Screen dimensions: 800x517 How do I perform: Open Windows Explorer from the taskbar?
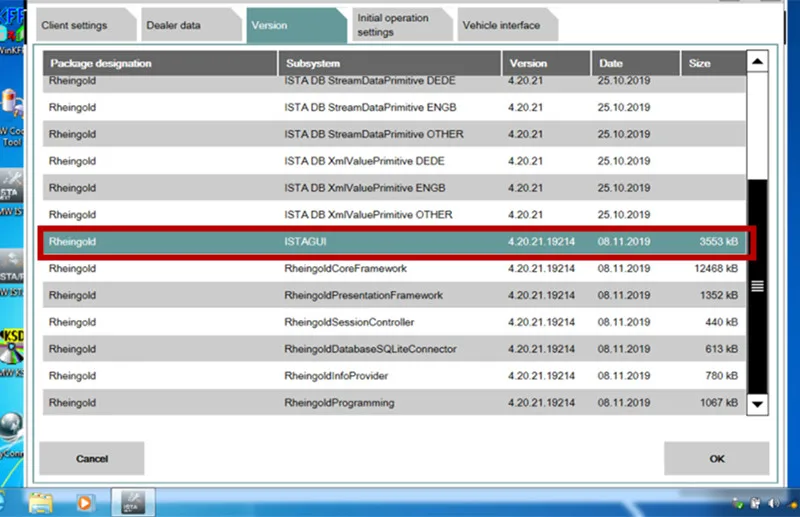point(41,503)
